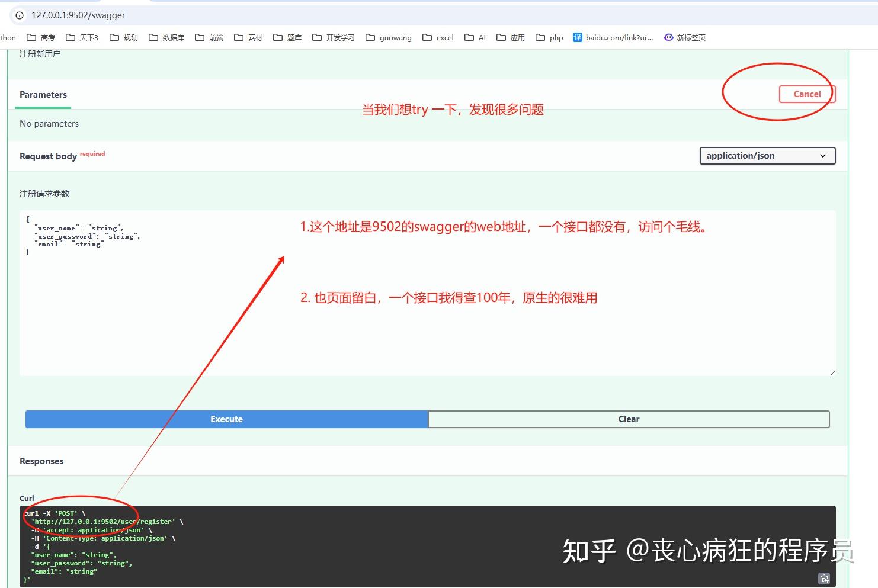Click the Execute button
Image resolution: width=878 pixels, height=588 pixels.
coord(226,419)
